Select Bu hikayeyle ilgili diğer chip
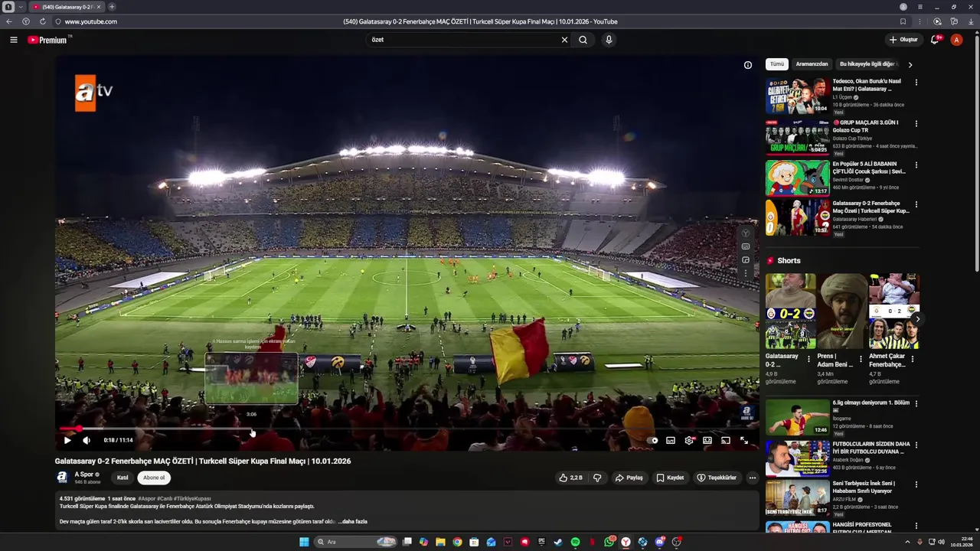The height and width of the screenshot is (551, 980). [x=867, y=64]
